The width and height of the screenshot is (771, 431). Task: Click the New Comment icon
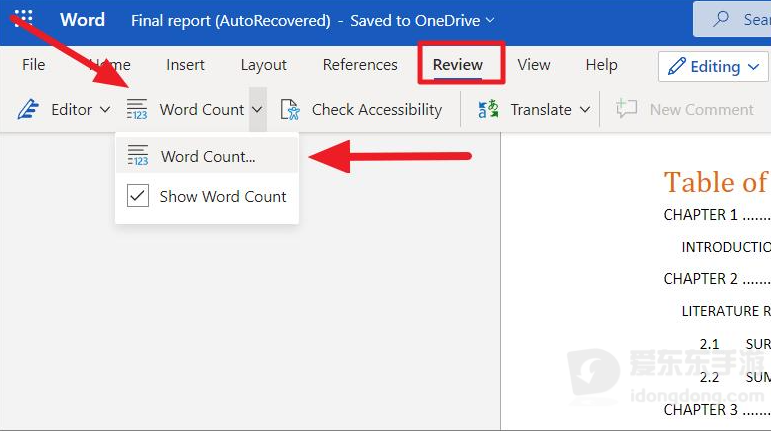tap(626, 109)
